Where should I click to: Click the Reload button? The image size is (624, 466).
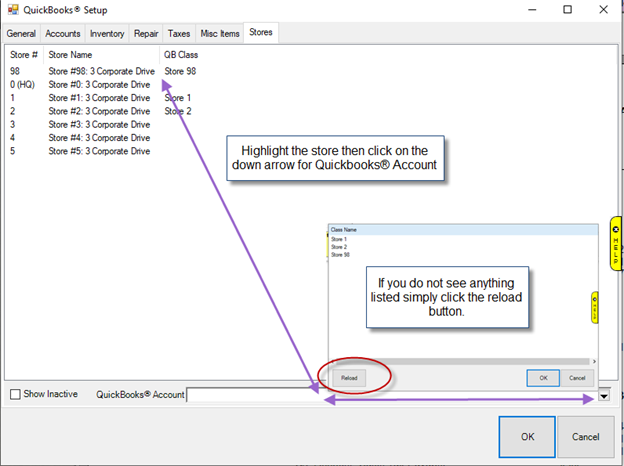click(x=349, y=378)
